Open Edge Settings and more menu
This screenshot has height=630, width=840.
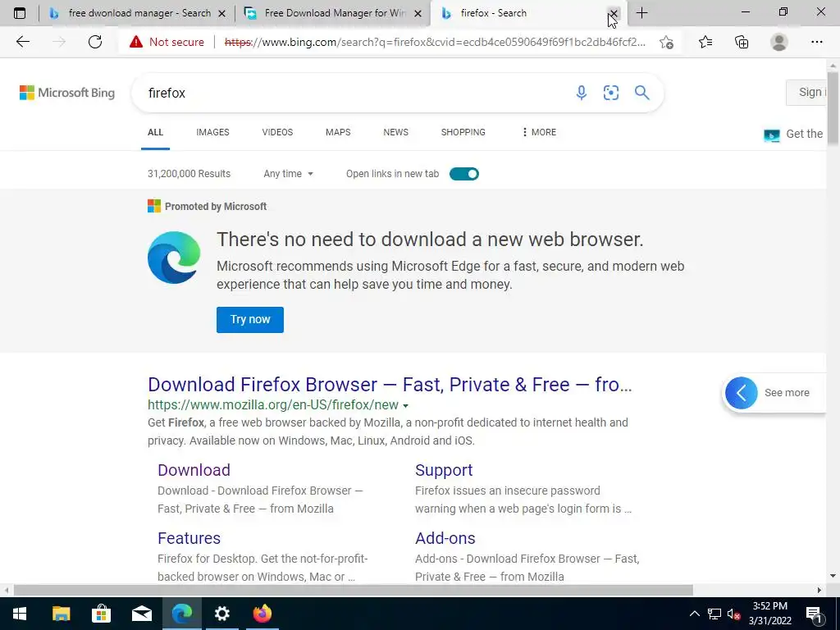tap(816, 42)
